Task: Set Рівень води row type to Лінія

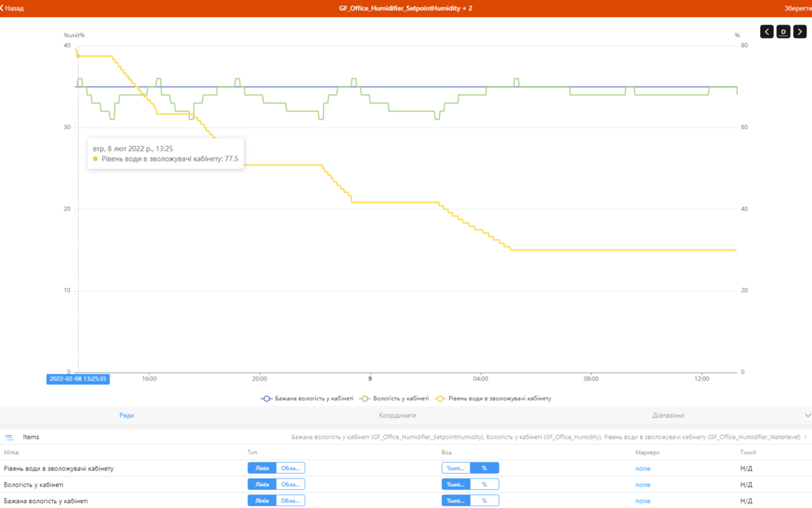Action: click(262, 468)
